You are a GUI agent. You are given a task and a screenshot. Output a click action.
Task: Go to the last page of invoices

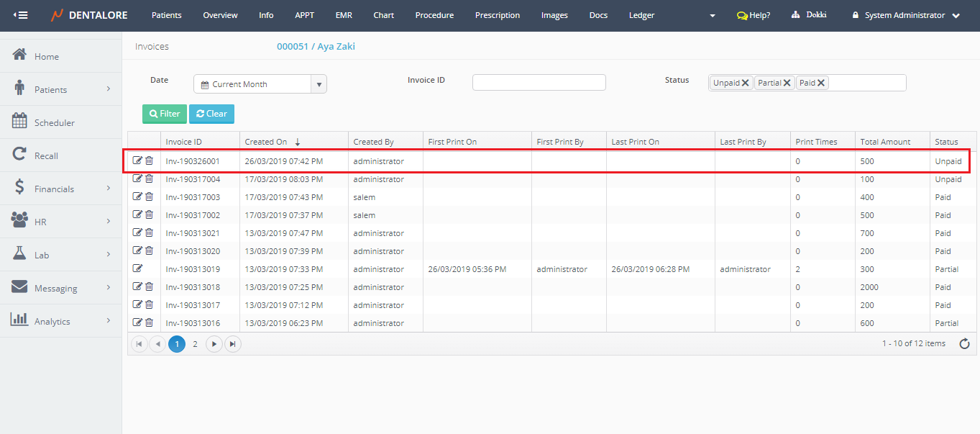[232, 344]
